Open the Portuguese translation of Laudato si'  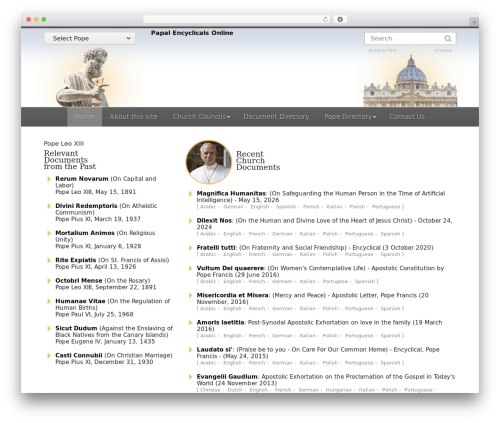pyautogui.click(x=359, y=363)
